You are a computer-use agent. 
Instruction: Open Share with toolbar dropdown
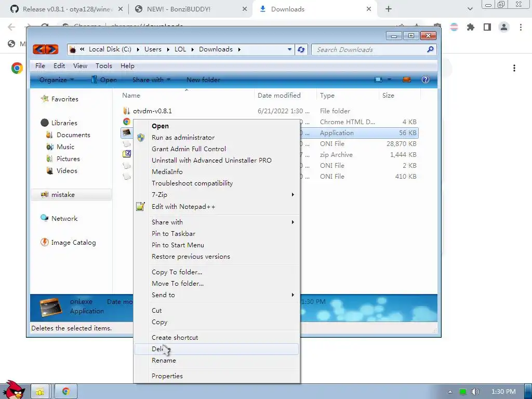coord(151,79)
